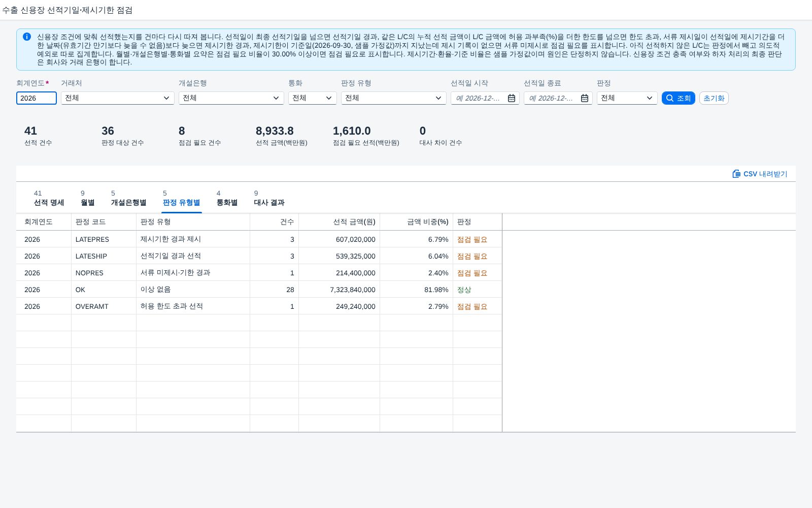Expand the 판정 filter dropdown
The height and width of the screenshot is (508, 812).
627,98
